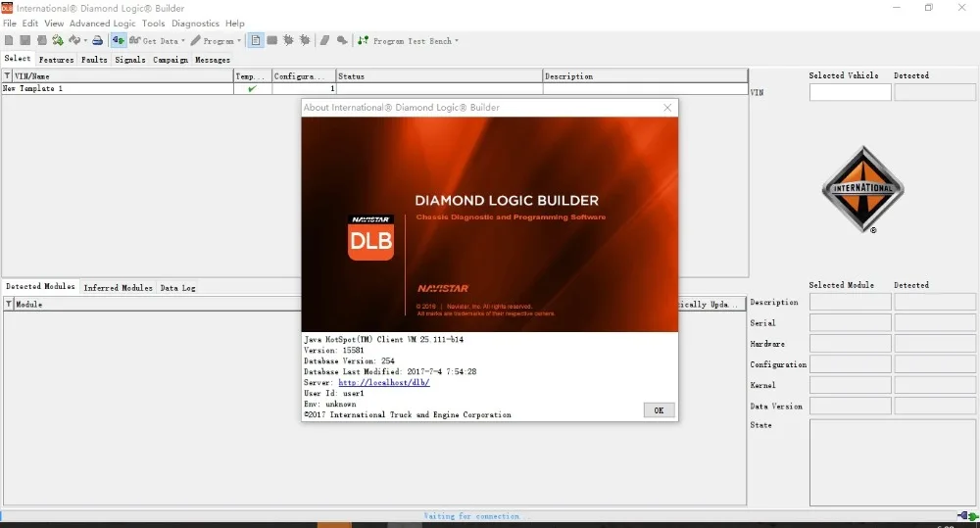This screenshot has width=980, height=528.
Task: Switch to the Inferred Modules tab
Action: (119, 288)
